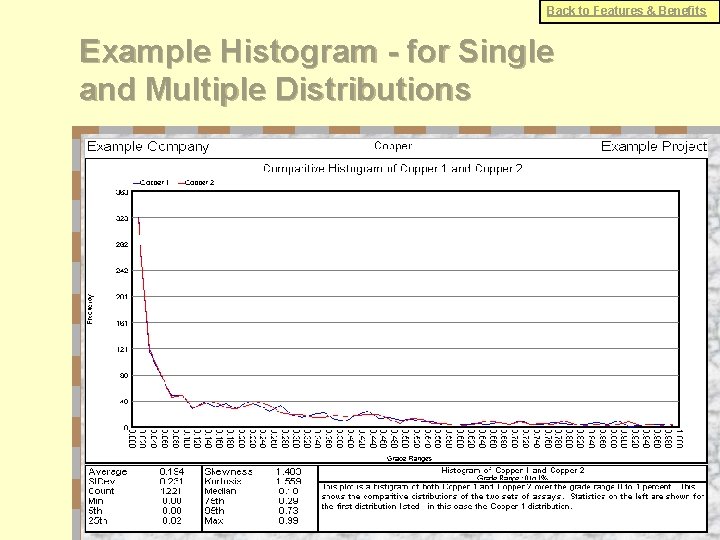This screenshot has width=720, height=540.
Task: Select the Average statistic row
Action: (x=136, y=472)
